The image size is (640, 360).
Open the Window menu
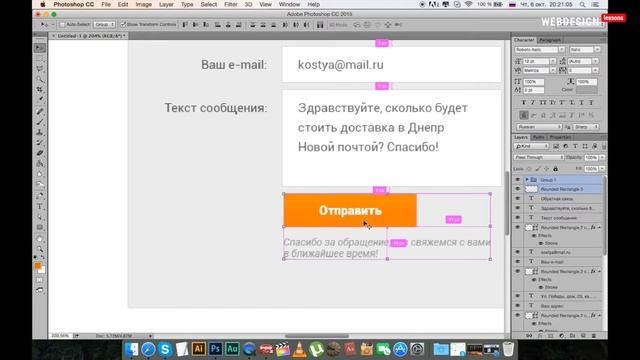pyautogui.click(x=289, y=4)
